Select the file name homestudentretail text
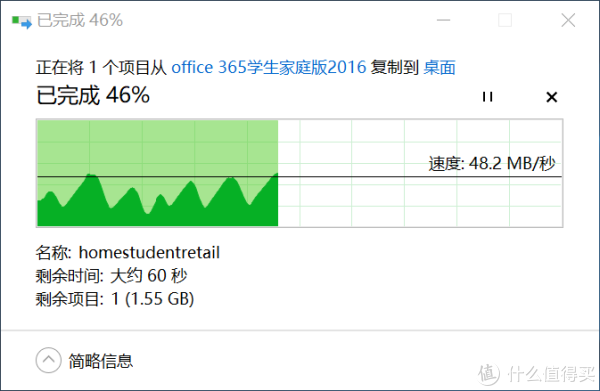This screenshot has width=600, height=391. tap(149, 253)
